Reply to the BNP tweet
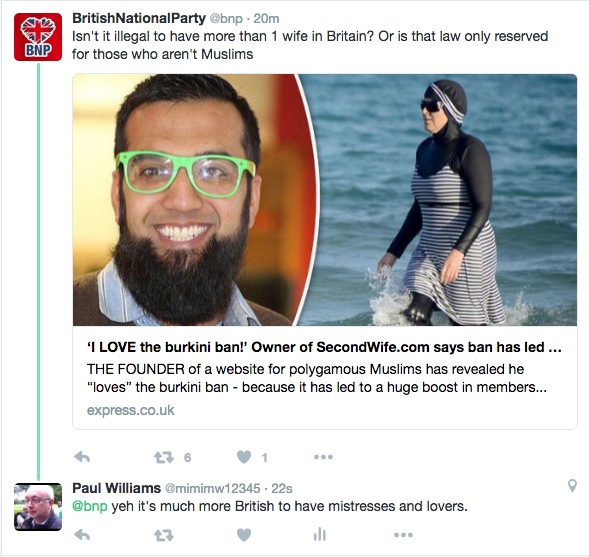The width and height of the screenshot is (589, 557). (x=82, y=457)
